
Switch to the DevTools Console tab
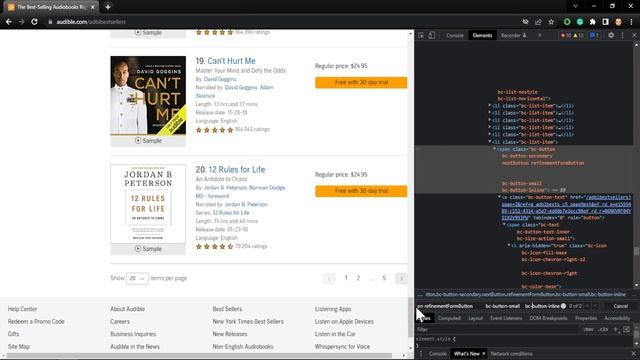point(455,36)
